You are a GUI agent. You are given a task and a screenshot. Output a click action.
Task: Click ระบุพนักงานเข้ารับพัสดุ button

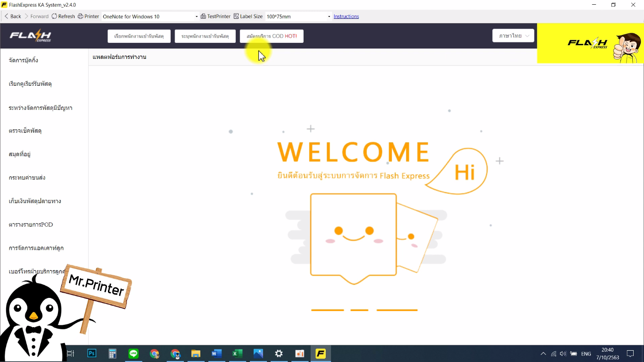[205, 36]
